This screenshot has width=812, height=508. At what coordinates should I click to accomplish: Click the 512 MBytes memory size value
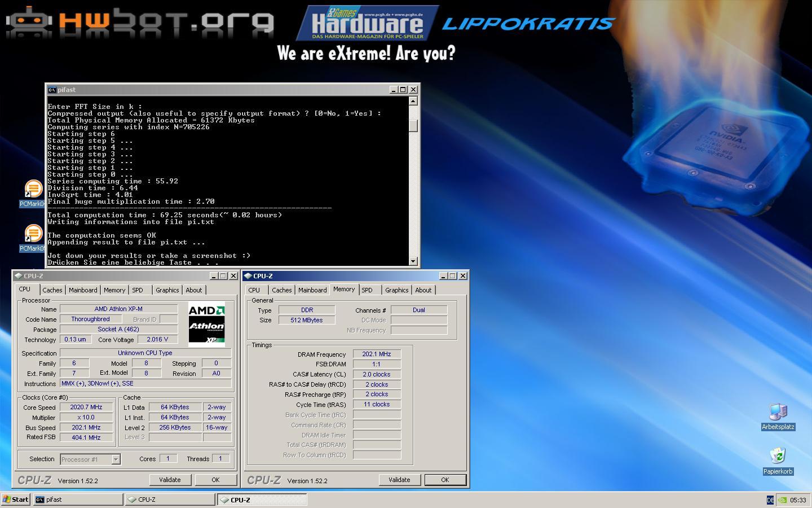pos(307,320)
